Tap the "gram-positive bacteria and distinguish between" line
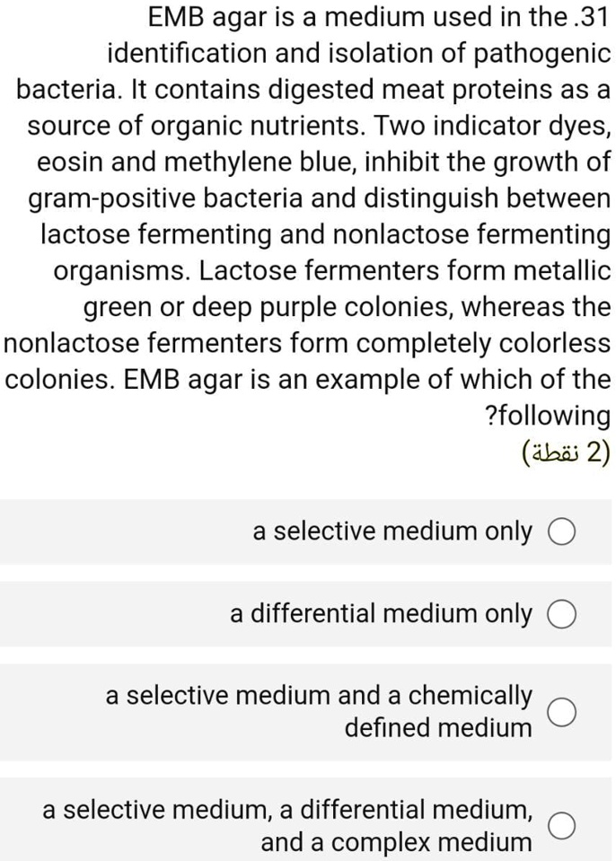The image size is (616, 861). 319,199
